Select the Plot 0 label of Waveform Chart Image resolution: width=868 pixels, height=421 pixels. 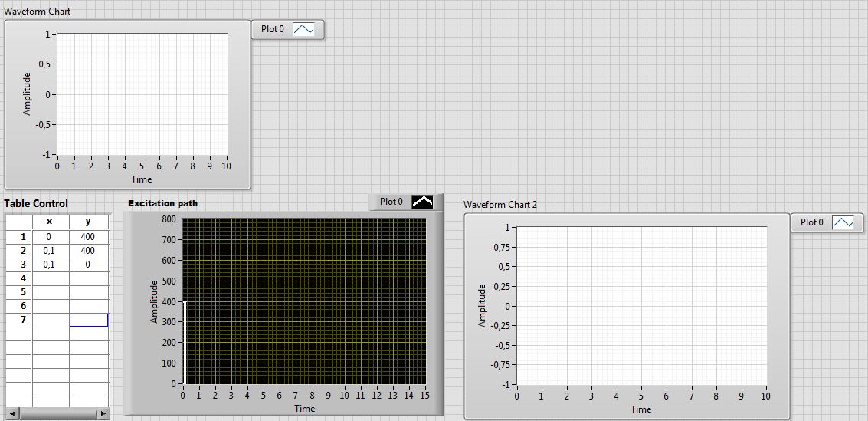[273, 29]
